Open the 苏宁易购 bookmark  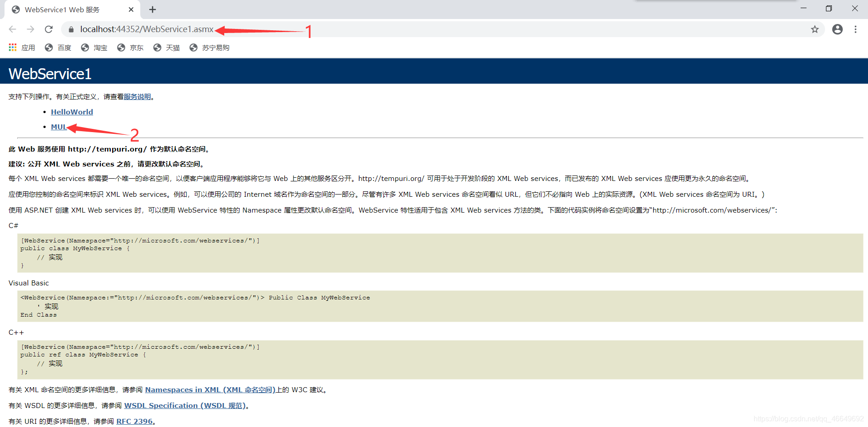(209, 47)
